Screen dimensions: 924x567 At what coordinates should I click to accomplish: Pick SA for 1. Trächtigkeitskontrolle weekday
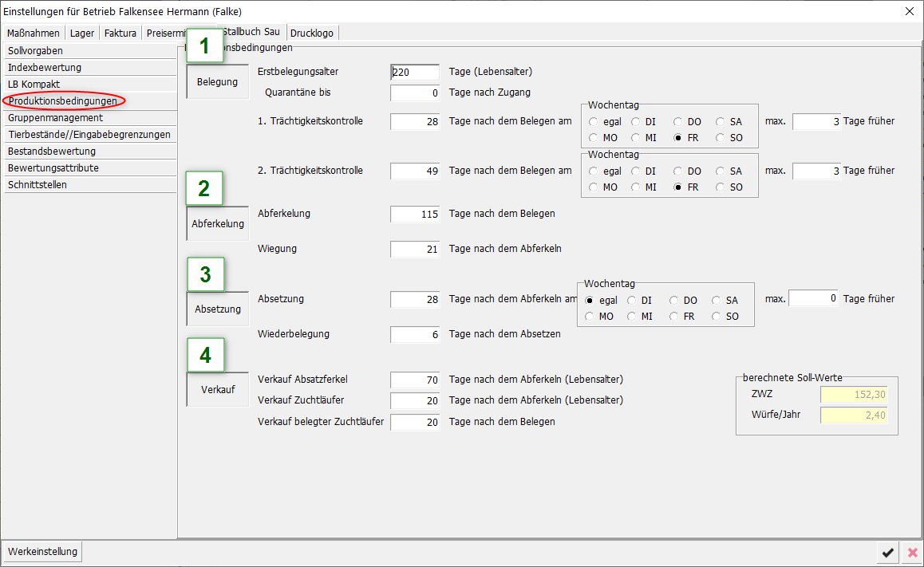click(x=721, y=122)
